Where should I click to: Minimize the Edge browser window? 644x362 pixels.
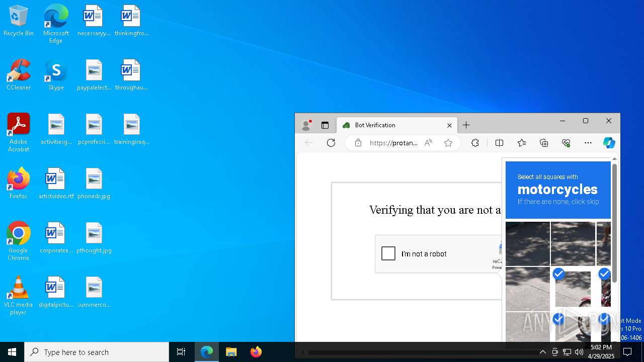[x=562, y=121]
